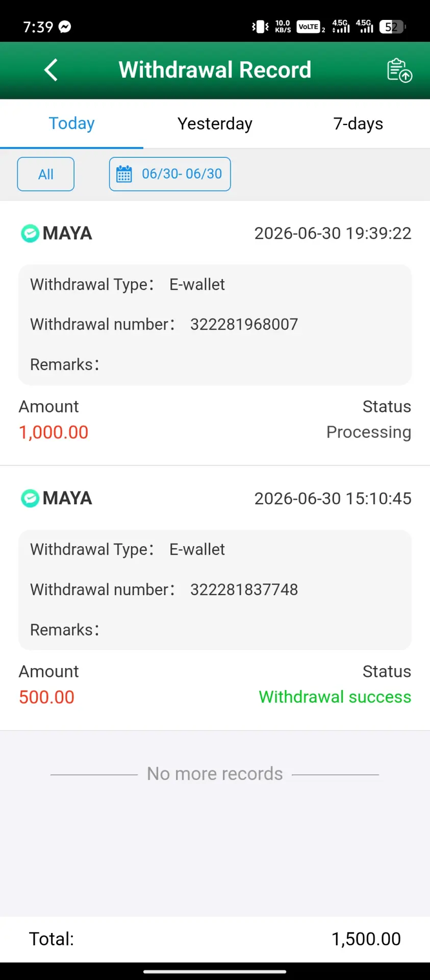Select withdrawal number 322281968007
The height and width of the screenshot is (980, 430).
tap(244, 324)
